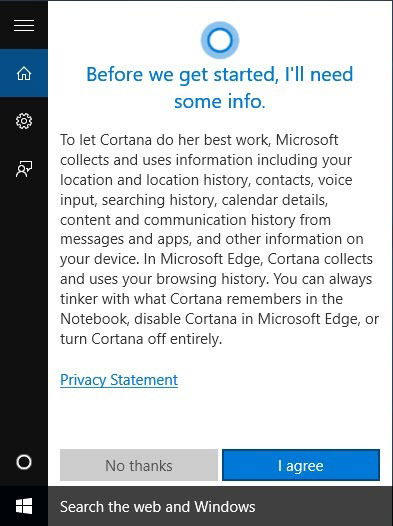Open the hamburger menu in the sidebar
The width and height of the screenshot is (393, 526).
24,25
